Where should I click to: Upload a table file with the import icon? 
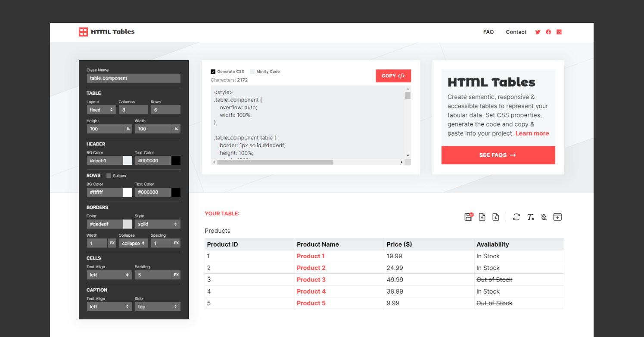point(482,217)
